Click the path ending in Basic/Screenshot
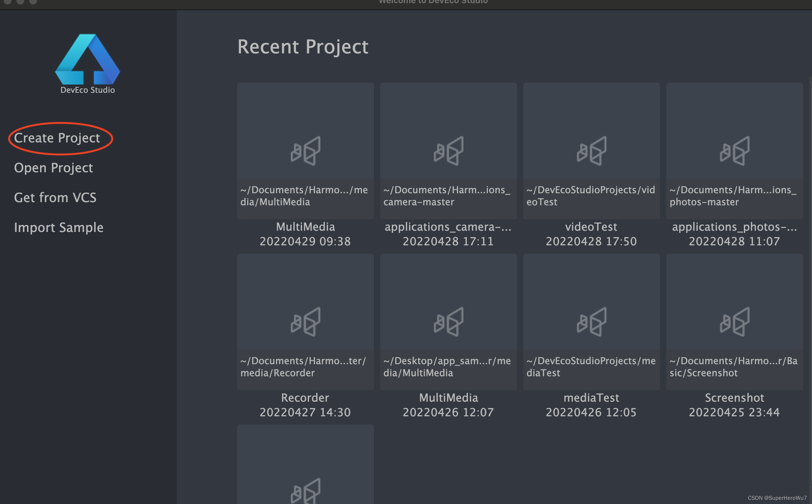 click(734, 367)
